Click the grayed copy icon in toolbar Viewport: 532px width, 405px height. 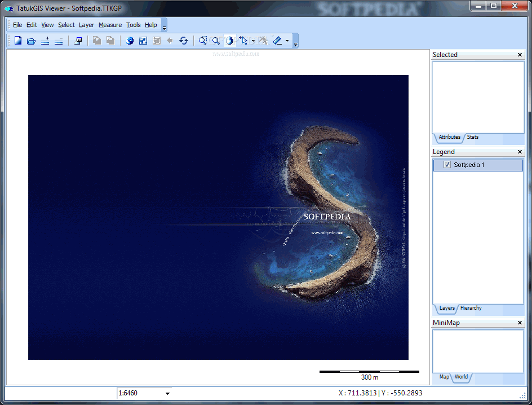tap(97, 41)
